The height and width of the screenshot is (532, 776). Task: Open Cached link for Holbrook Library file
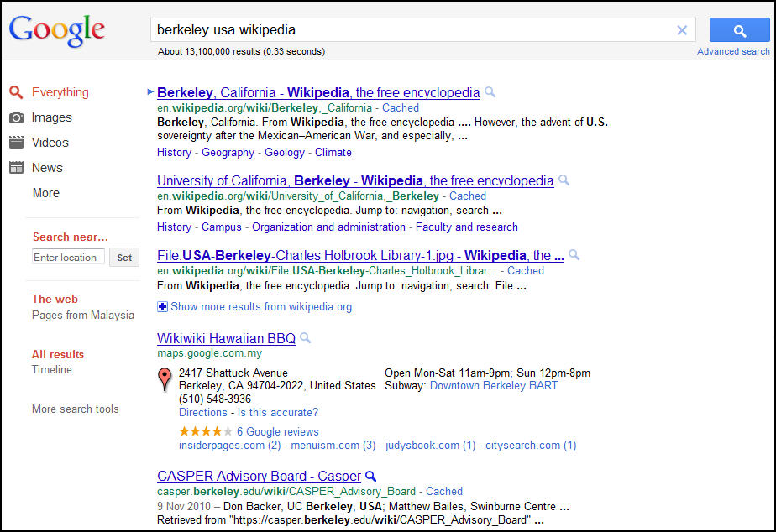point(526,271)
